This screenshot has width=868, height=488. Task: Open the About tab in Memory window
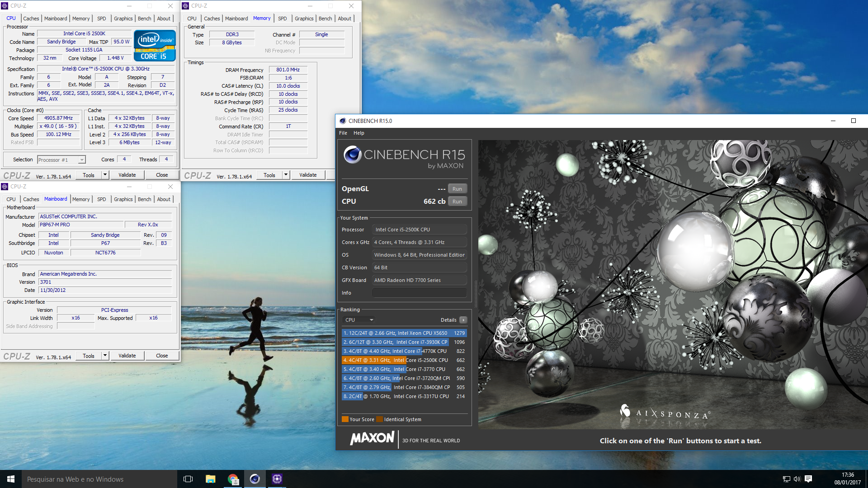pos(344,19)
